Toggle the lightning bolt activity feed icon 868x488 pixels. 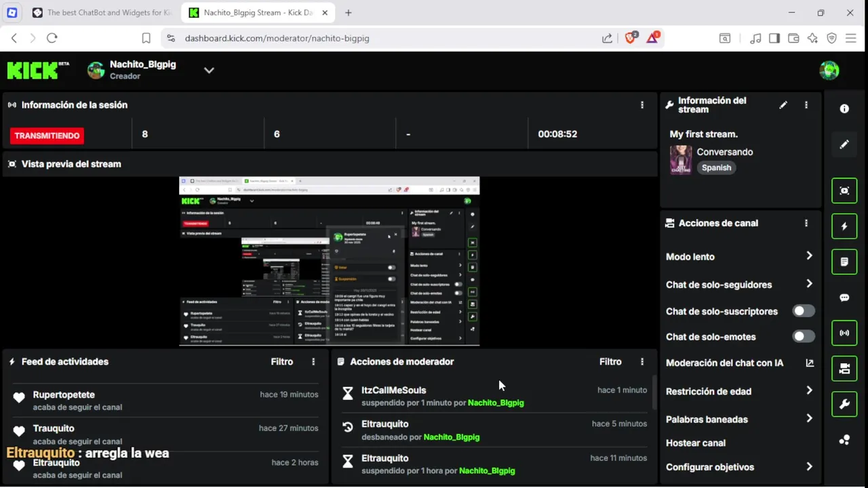tap(844, 226)
